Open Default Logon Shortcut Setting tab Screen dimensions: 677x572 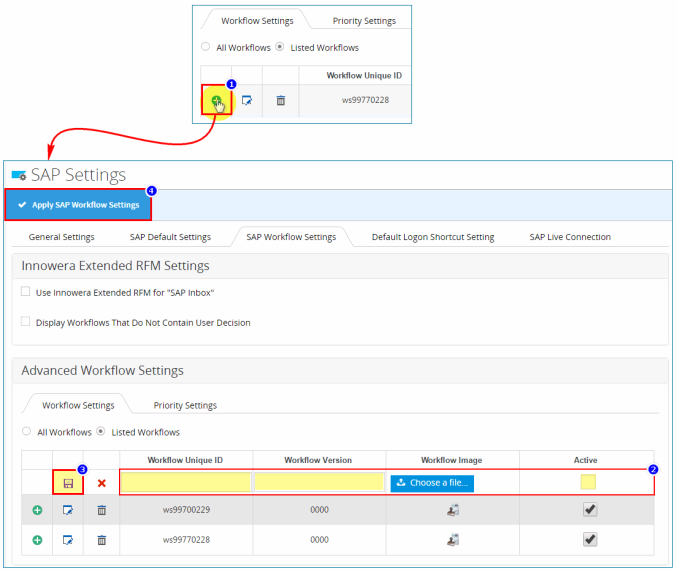pos(433,237)
